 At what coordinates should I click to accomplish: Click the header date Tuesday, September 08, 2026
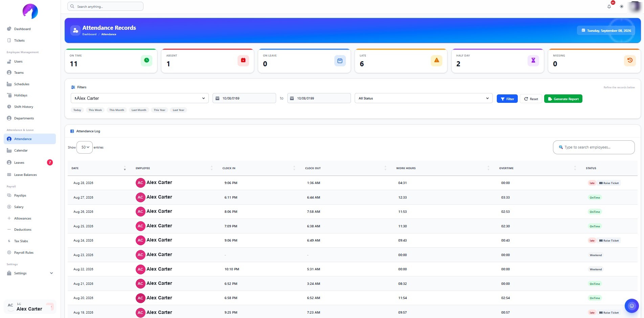pyautogui.click(x=606, y=30)
